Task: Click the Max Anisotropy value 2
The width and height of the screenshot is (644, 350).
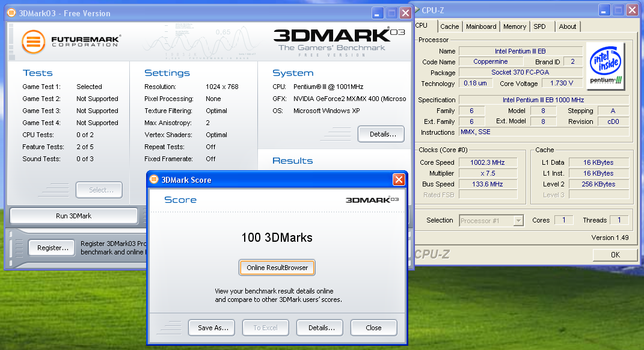Action: click(x=208, y=123)
